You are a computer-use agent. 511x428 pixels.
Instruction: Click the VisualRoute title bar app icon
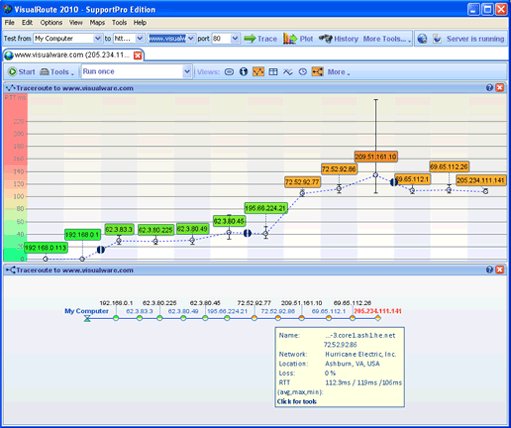point(7,9)
